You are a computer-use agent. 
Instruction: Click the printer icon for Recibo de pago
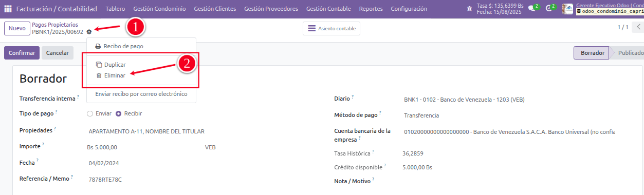[x=98, y=46]
